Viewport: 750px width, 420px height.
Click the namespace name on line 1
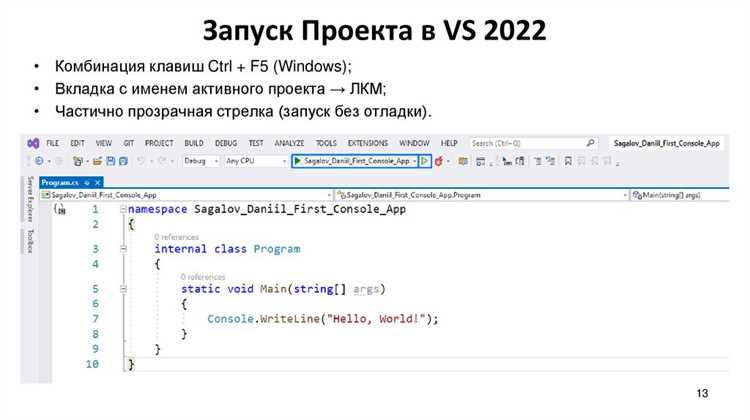300,209
